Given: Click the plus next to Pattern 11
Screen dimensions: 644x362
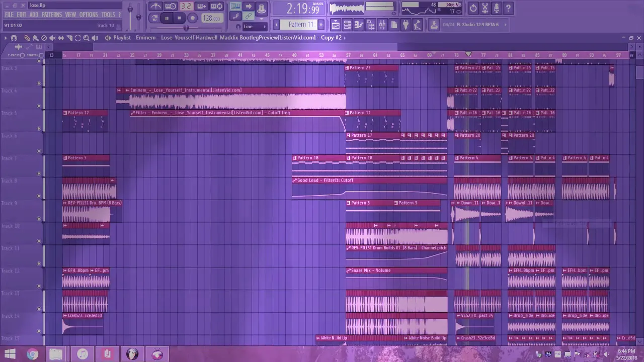Looking at the screenshot, I should tap(320, 24).
